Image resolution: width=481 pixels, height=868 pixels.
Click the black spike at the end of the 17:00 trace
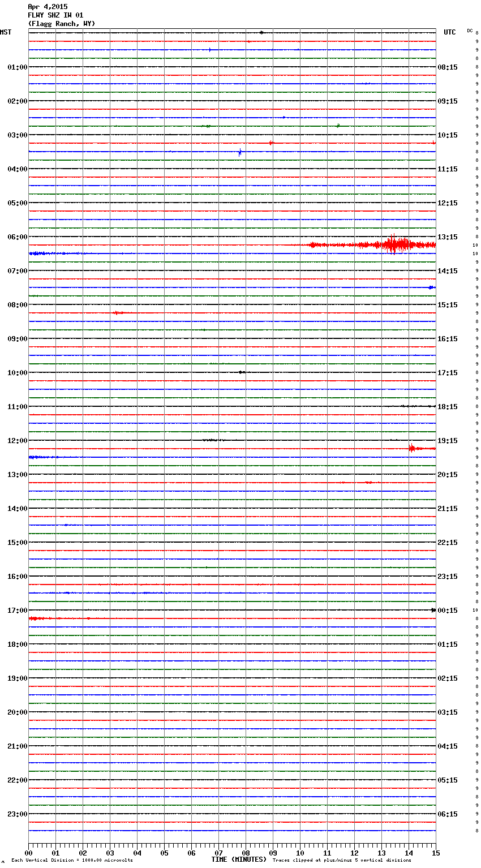433,610
